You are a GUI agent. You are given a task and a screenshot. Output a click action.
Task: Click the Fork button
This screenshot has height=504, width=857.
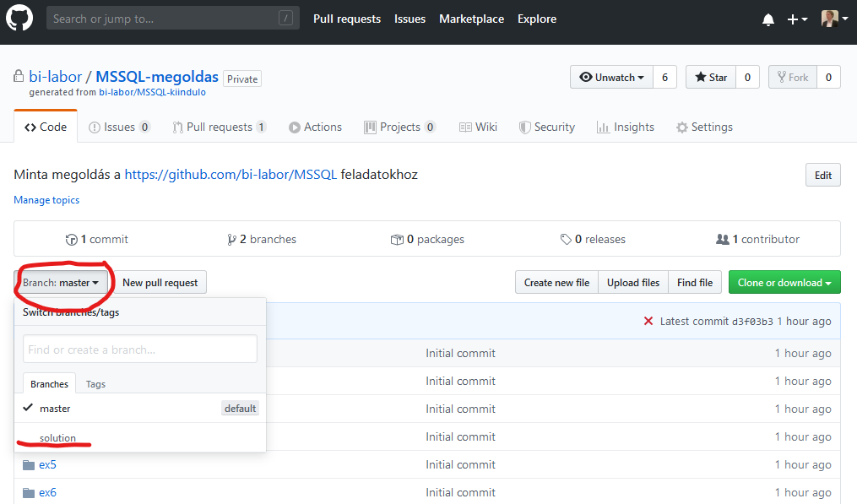793,77
